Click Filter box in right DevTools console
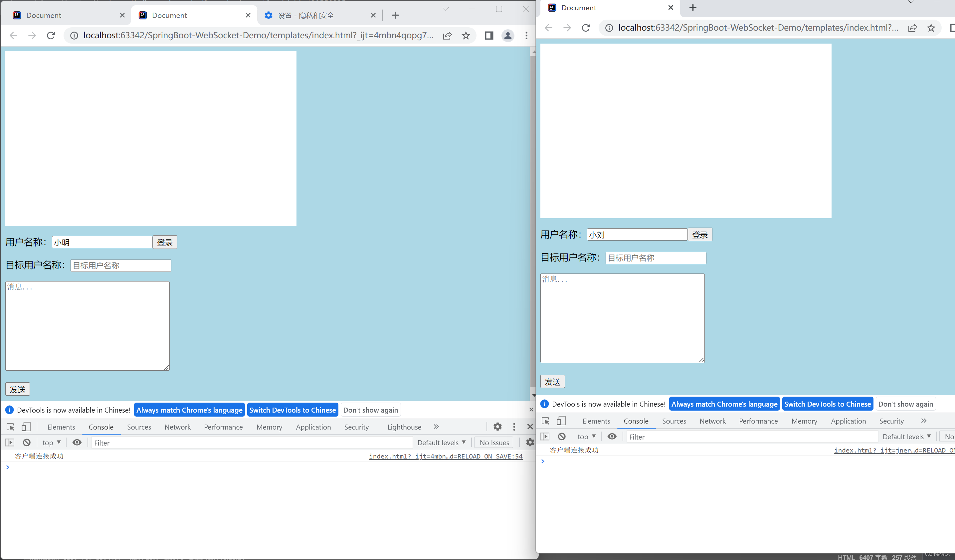This screenshot has width=955, height=560. click(x=752, y=437)
